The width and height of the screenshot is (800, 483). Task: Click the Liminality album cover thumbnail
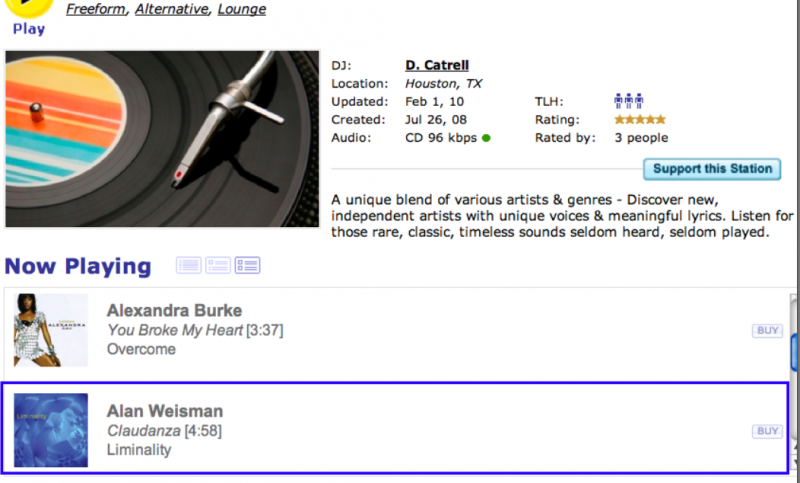pos(50,430)
